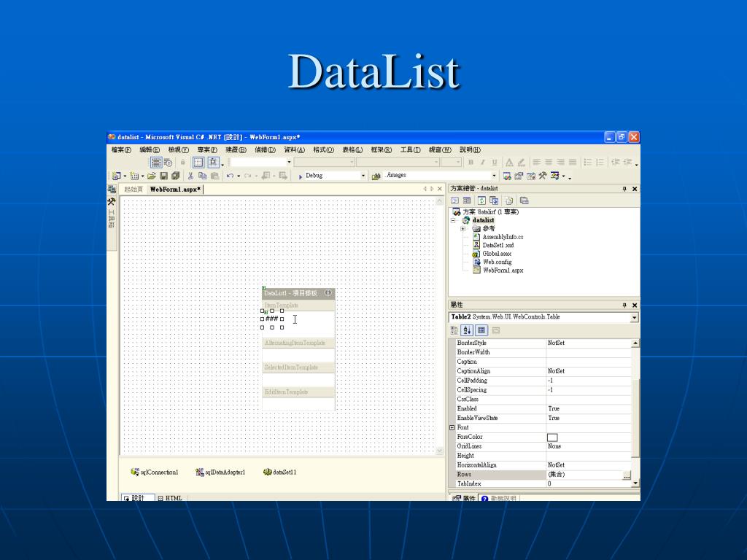Click the Properties grid scrollbar down arrow

click(635, 483)
